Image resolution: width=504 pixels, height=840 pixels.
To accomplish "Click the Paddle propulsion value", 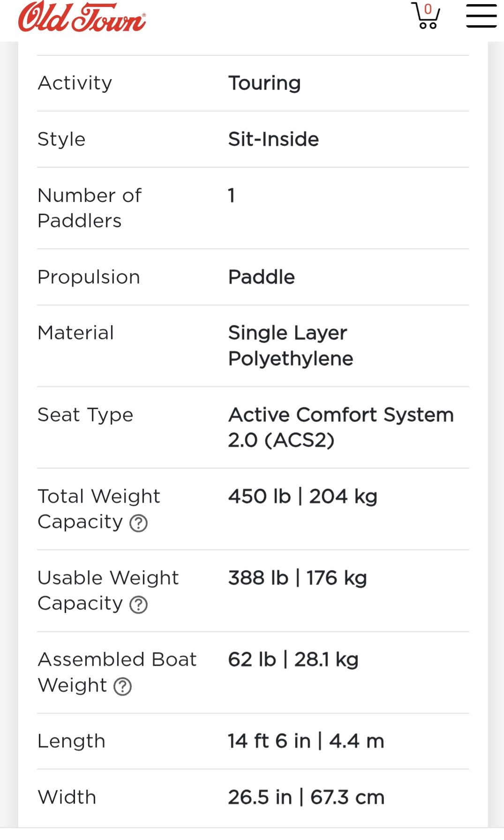I will (x=262, y=277).
